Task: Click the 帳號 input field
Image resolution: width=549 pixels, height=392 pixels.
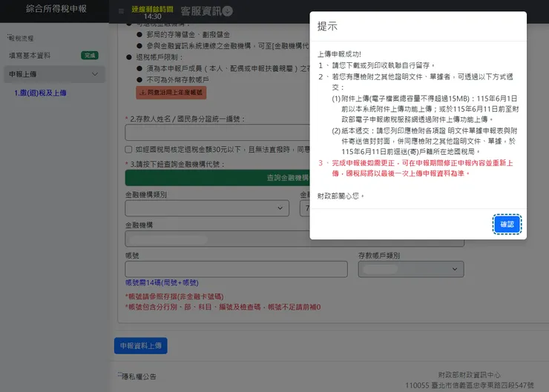Action: [x=237, y=269]
